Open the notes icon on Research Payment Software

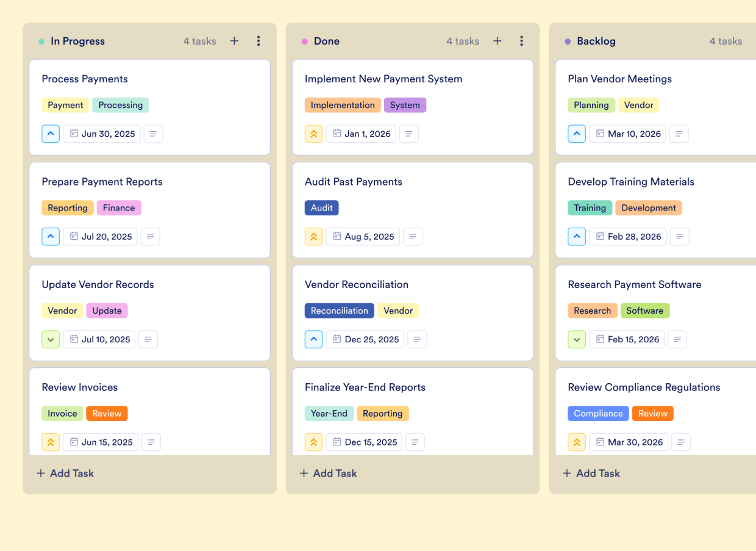(x=677, y=339)
